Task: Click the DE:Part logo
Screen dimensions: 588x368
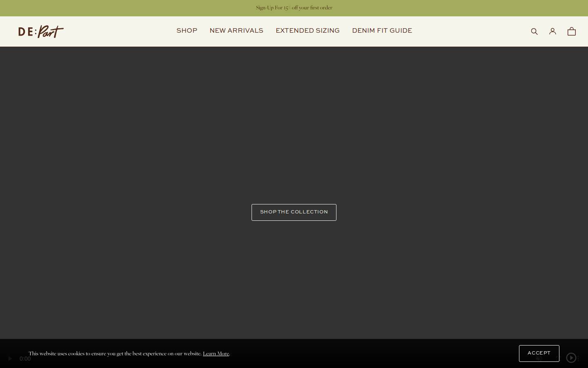Action: pos(41,31)
